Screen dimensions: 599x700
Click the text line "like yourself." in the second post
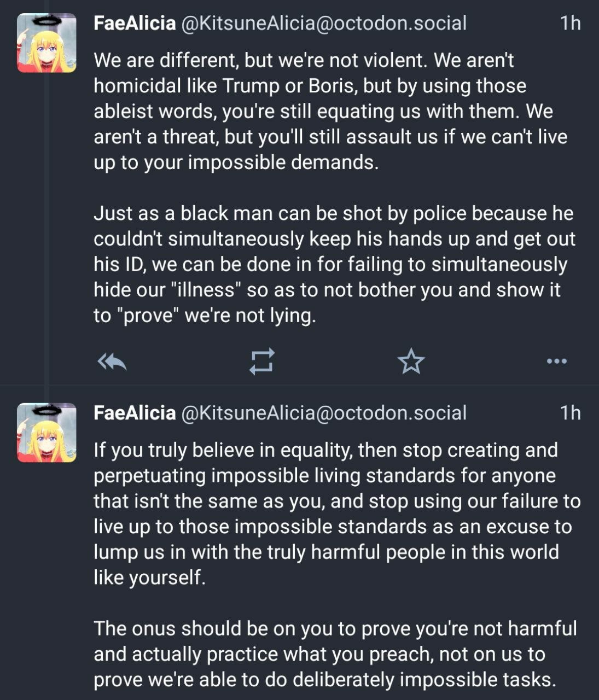[x=149, y=577]
